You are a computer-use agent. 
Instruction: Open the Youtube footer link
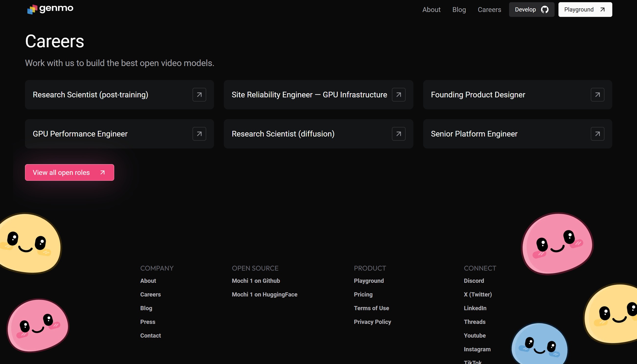(475, 335)
